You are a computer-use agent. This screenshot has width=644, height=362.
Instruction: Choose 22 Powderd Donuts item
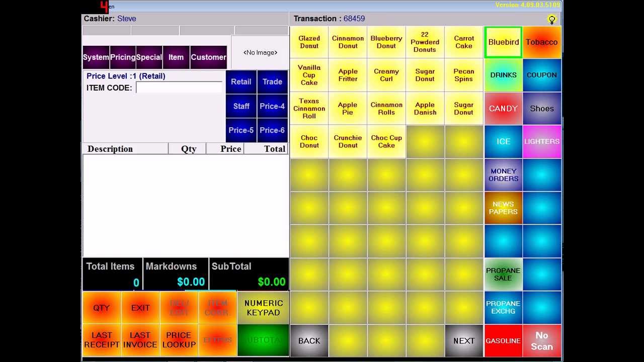point(425,42)
